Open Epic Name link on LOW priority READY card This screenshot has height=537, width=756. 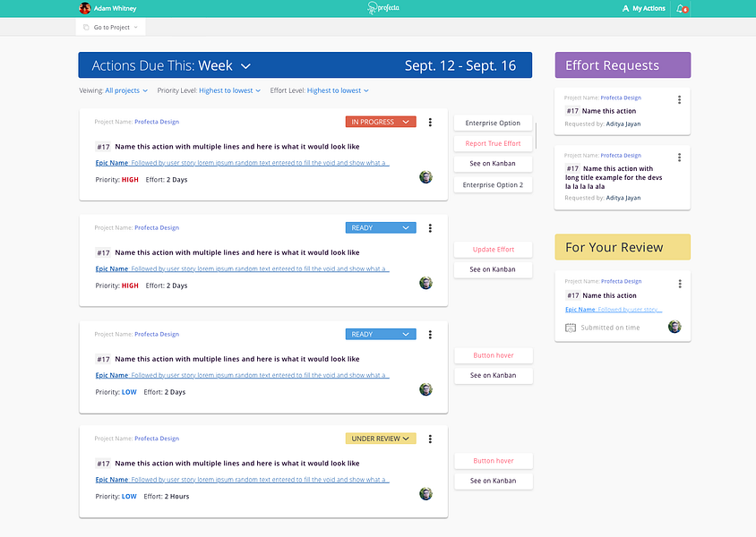[242, 375]
